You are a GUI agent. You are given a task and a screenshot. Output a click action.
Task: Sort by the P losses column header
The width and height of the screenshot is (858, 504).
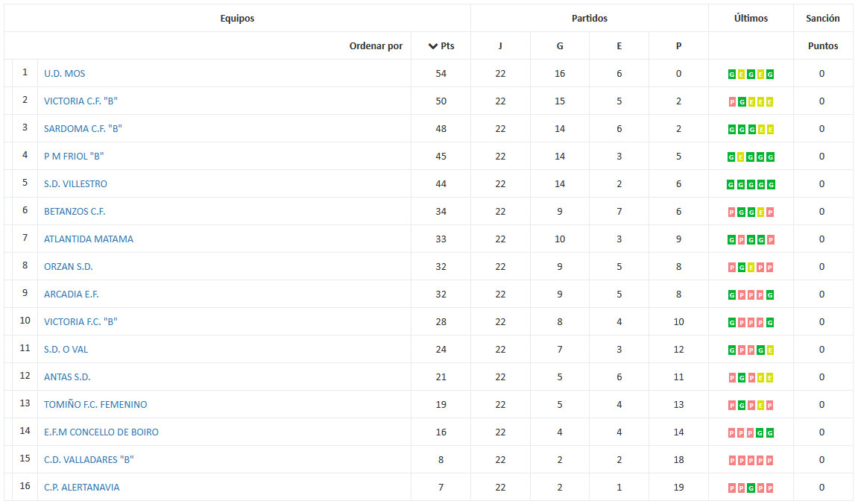point(678,46)
